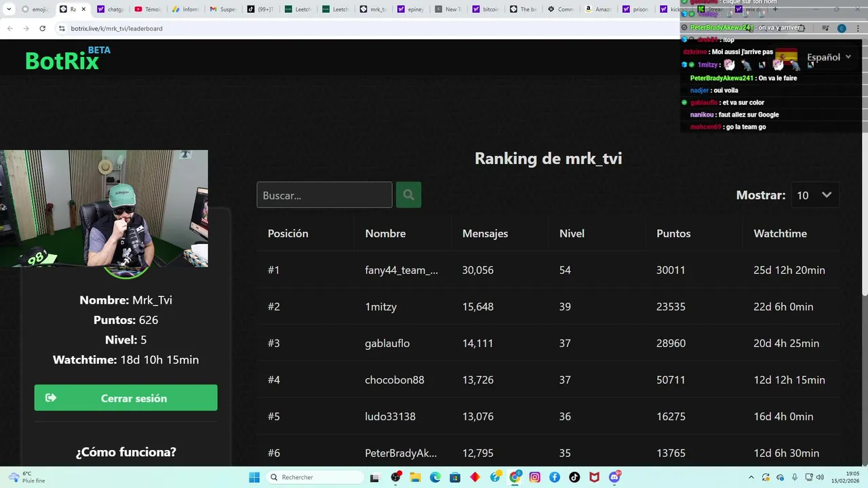This screenshot has width=868, height=488.
Task: Click the Puntos column header
Action: pos(673,233)
